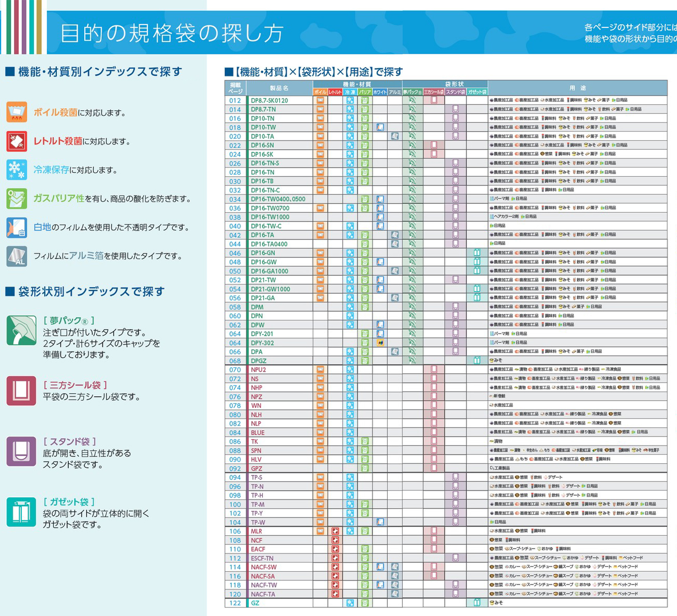Click gusset bag icon in DP16-GN row
This screenshot has height=616, width=677.
(477, 253)
